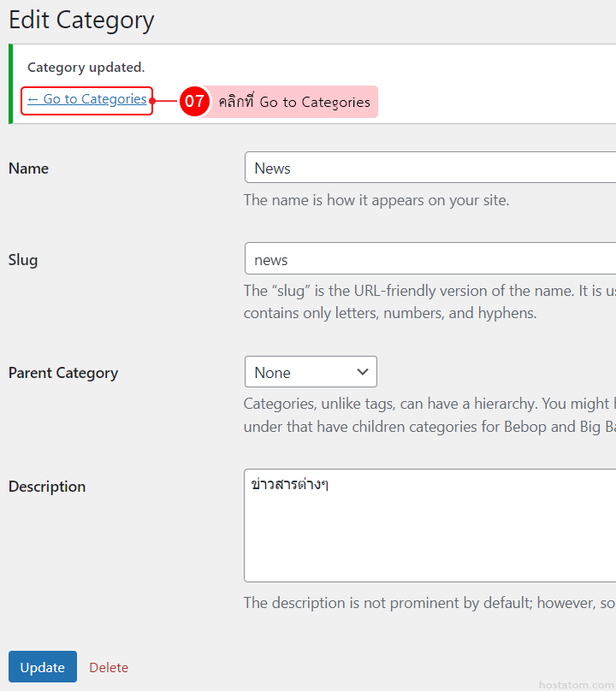Click the Parent Category field label
Screen dimensions: 616x691
(x=63, y=373)
